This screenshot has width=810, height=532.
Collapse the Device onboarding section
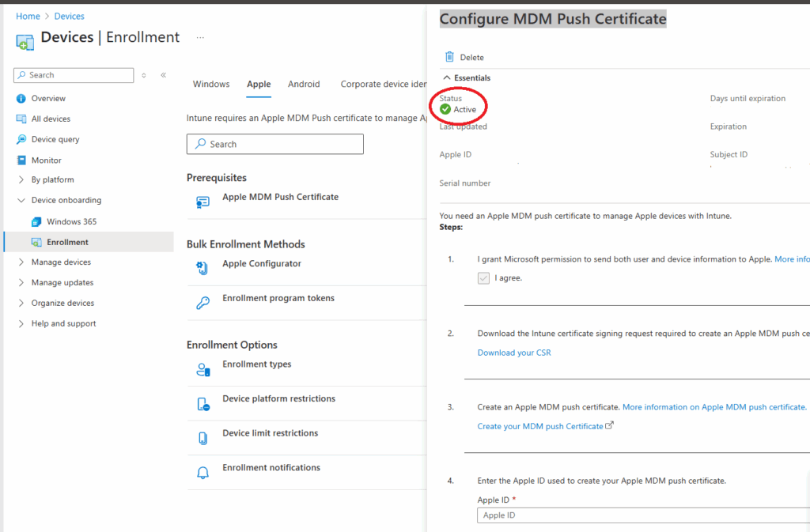(21, 200)
